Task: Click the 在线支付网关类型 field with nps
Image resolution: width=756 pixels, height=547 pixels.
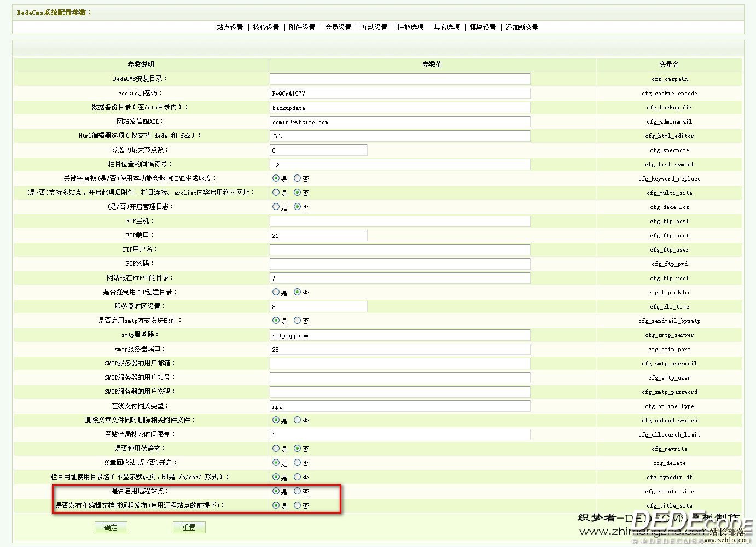Action: coord(400,406)
